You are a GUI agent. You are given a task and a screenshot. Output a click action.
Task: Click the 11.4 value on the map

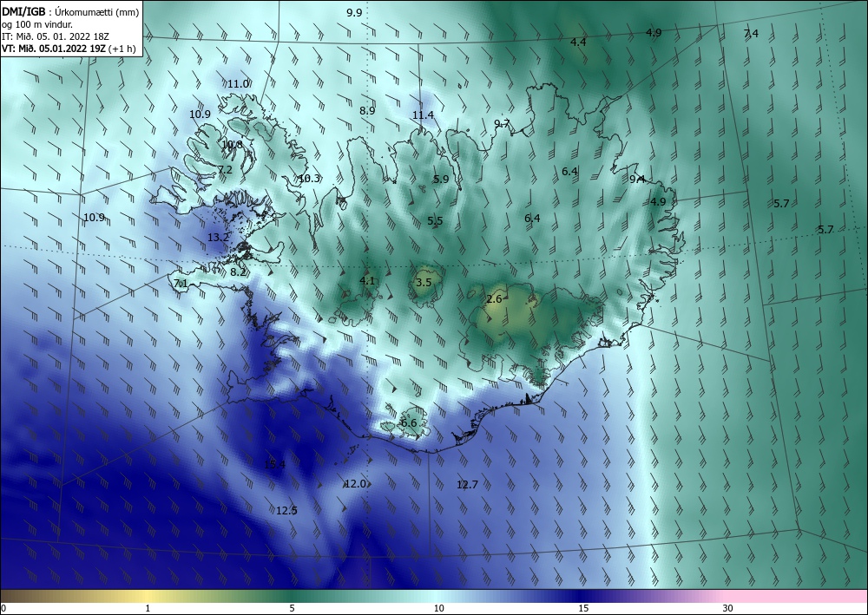click(x=423, y=115)
